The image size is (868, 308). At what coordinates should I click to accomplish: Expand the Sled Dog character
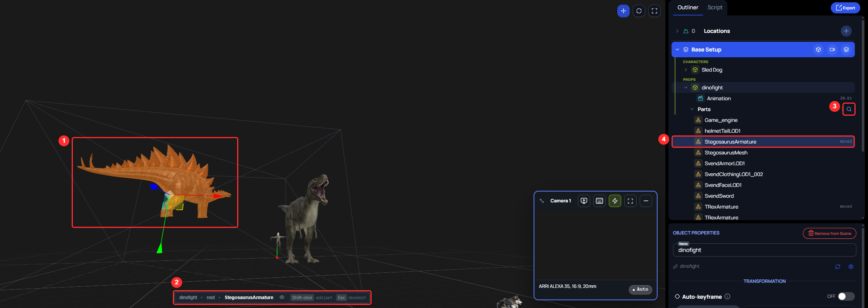pos(686,70)
